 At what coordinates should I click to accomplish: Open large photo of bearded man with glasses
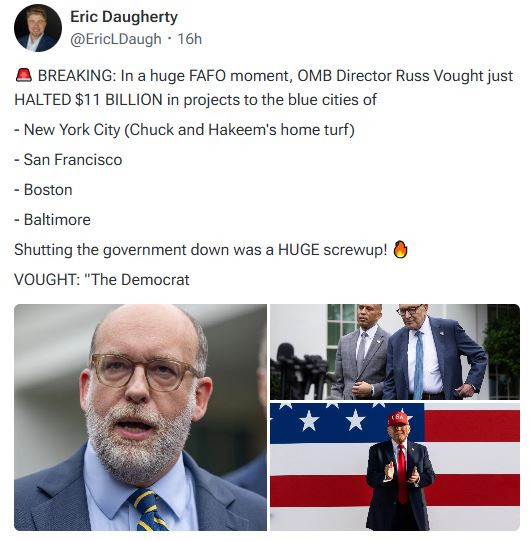140,417
